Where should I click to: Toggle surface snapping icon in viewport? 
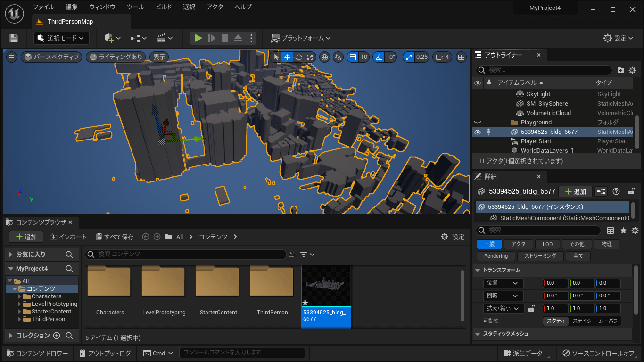(338, 57)
